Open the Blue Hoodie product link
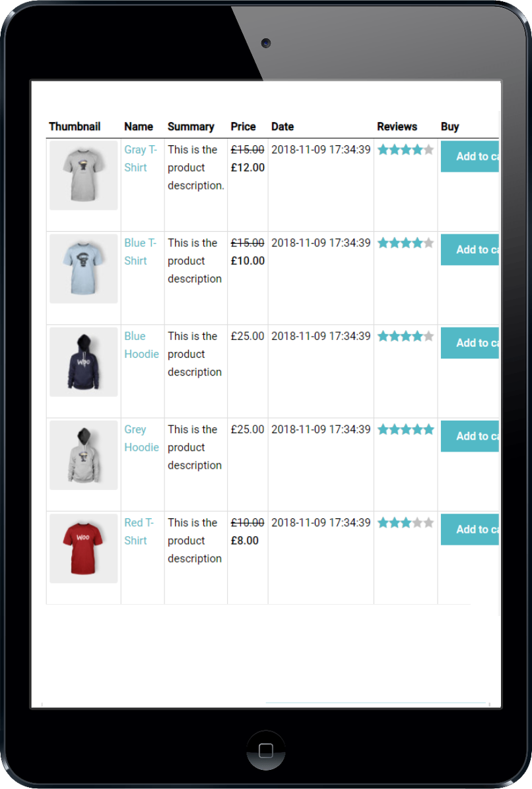The width and height of the screenshot is (532, 789). pos(141,345)
